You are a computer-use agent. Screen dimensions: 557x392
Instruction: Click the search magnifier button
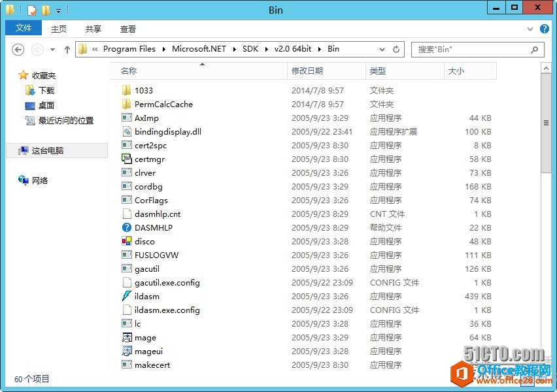point(534,50)
